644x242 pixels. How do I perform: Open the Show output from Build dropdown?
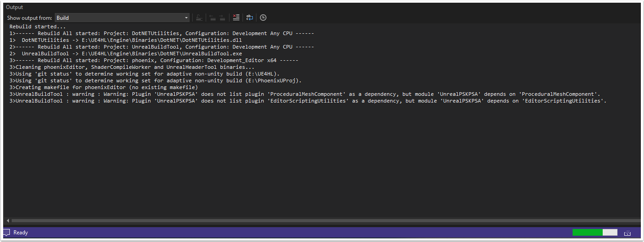point(122,18)
